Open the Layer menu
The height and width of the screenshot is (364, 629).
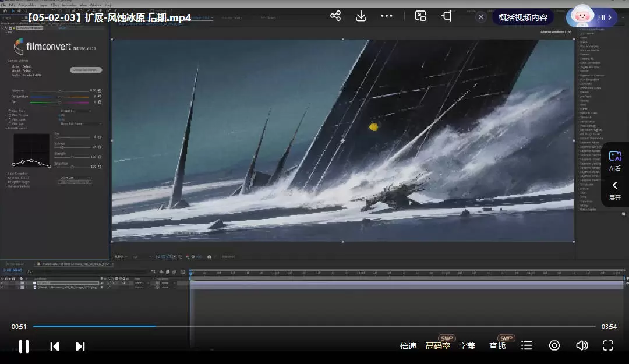43,5
